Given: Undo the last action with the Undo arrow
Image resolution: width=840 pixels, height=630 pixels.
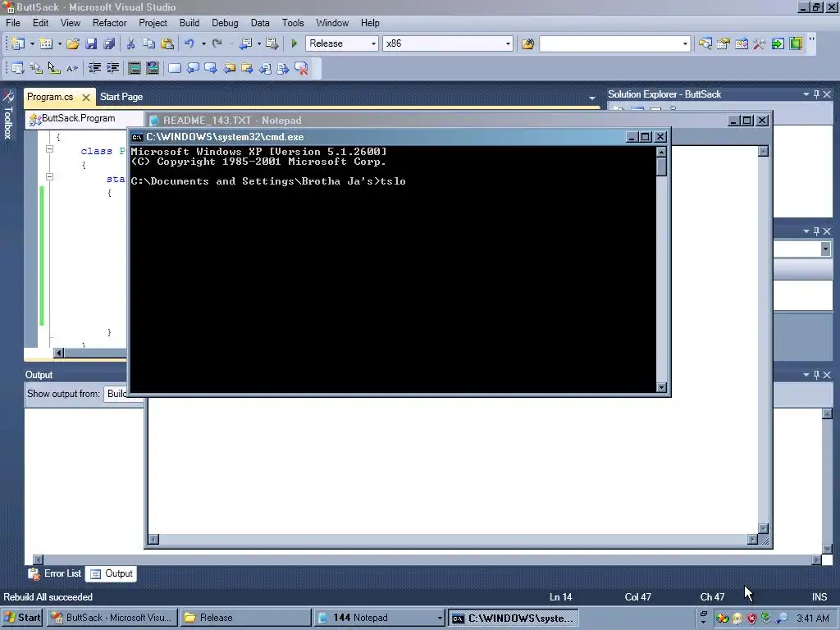Looking at the screenshot, I should (189, 43).
